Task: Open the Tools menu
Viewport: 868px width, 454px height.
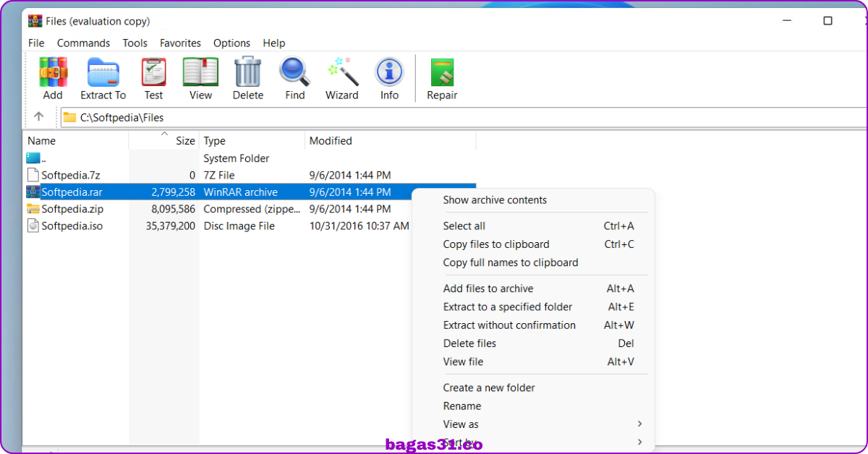Action: point(135,43)
